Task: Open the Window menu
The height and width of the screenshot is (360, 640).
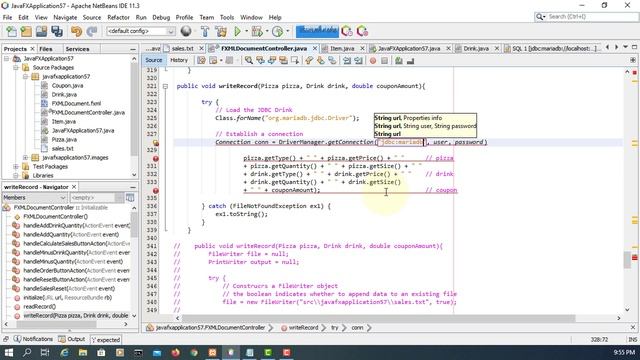Action: tap(251, 18)
